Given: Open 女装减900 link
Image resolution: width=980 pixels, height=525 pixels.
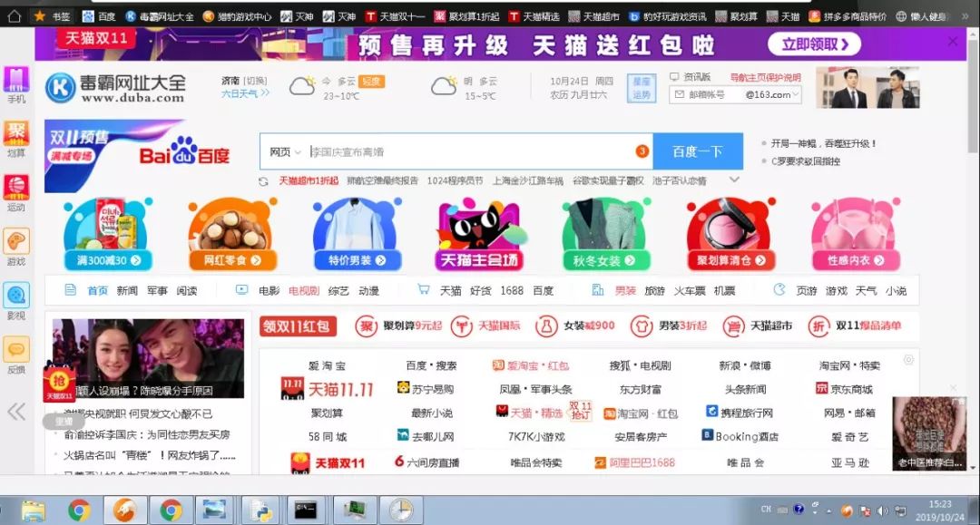Looking at the screenshot, I should (575, 326).
